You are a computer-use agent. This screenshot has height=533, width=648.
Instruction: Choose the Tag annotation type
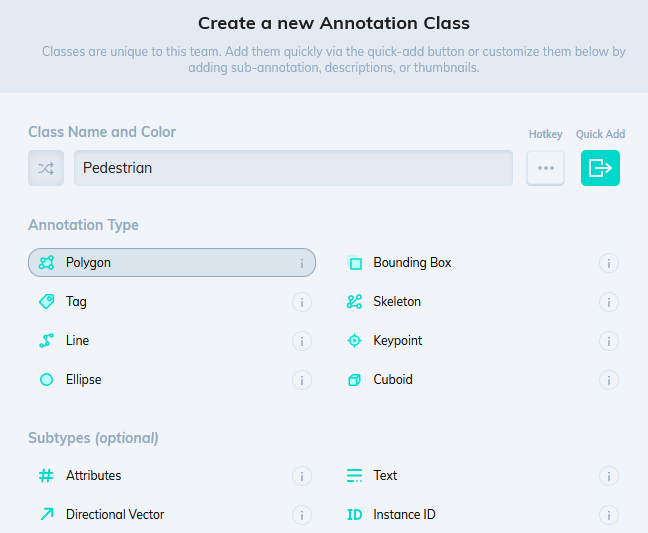coord(76,302)
